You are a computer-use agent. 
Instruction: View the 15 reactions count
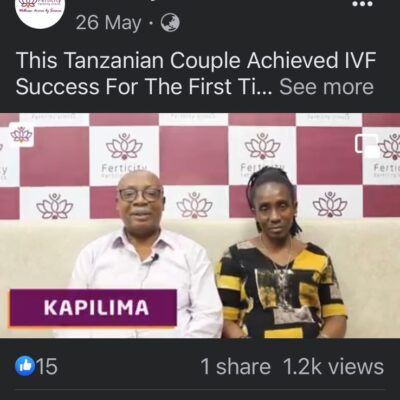pos(47,366)
